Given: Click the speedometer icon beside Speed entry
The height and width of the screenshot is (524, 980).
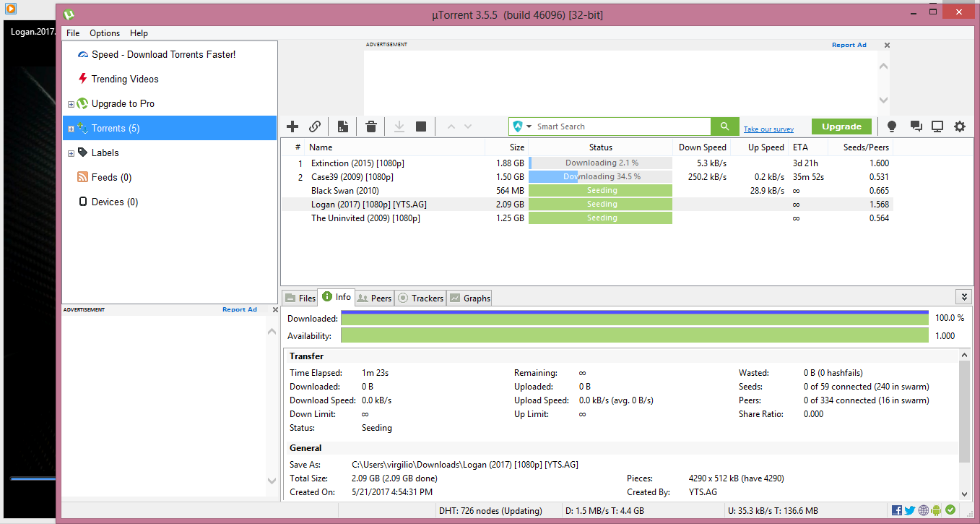Looking at the screenshot, I should (82, 55).
